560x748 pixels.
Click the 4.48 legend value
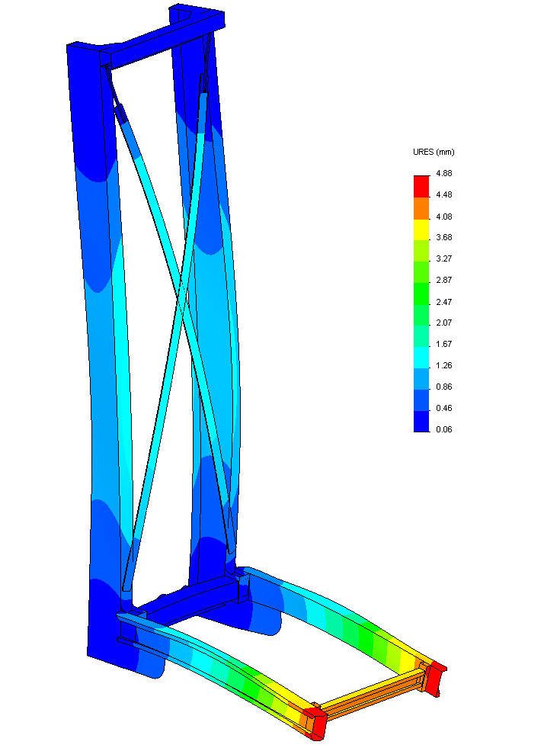[443, 194]
